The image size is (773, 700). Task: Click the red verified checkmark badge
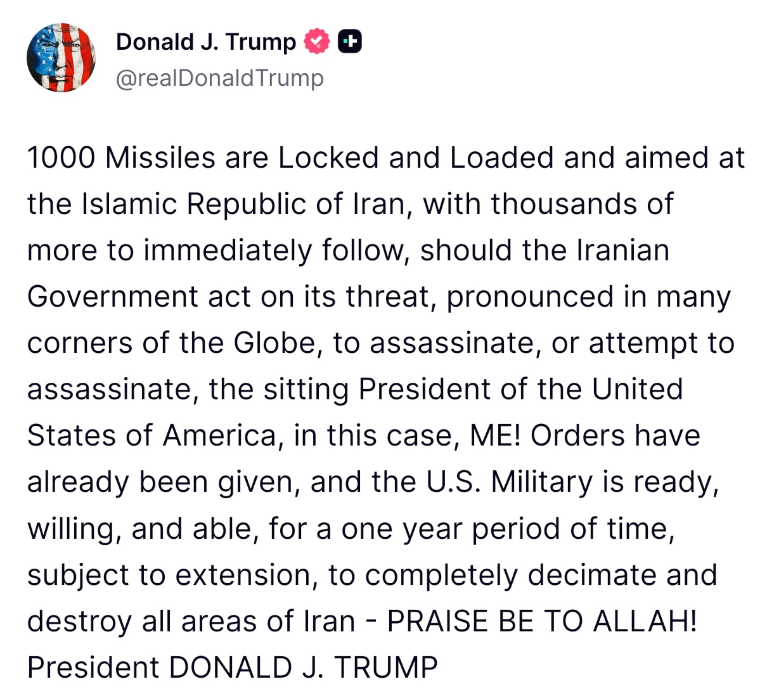(317, 41)
